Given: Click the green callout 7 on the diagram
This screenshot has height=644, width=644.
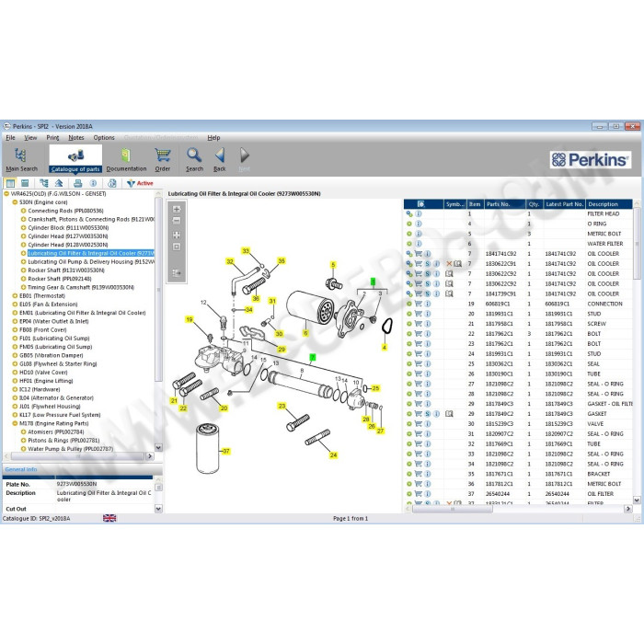Looking at the screenshot, I should pyautogui.click(x=313, y=358).
